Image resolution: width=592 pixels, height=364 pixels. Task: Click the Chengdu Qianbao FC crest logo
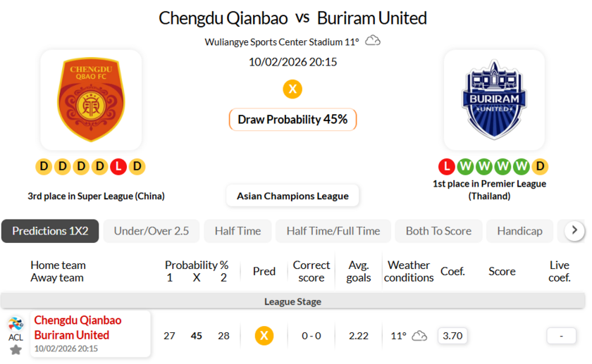pos(92,99)
